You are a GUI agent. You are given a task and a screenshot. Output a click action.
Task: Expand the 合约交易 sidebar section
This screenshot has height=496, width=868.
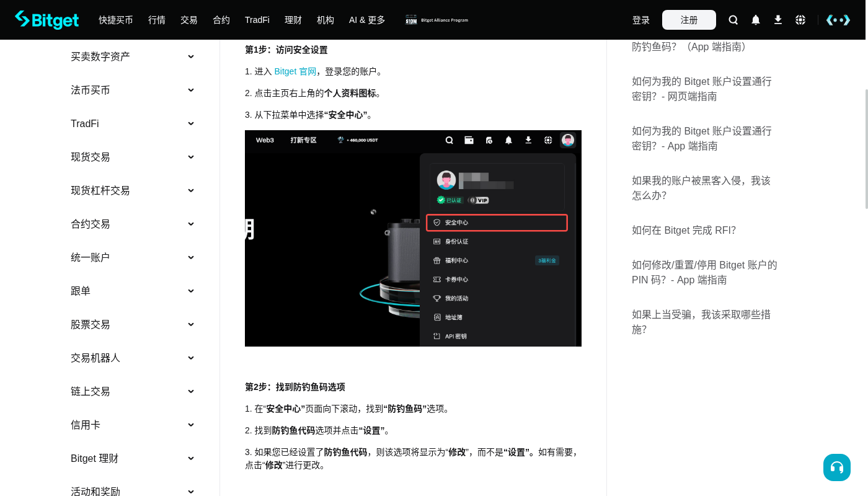(133, 224)
